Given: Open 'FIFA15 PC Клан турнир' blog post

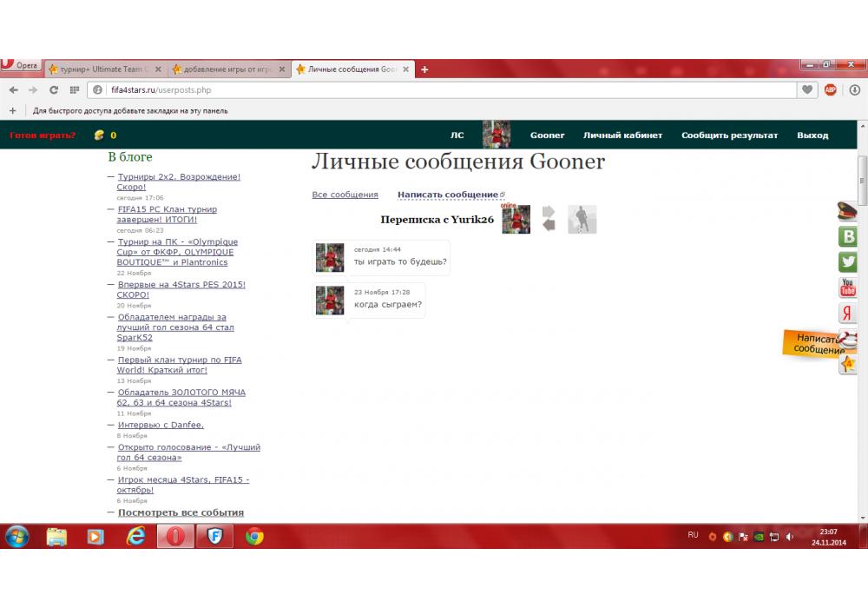Looking at the screenshot, I should (167, 215).
